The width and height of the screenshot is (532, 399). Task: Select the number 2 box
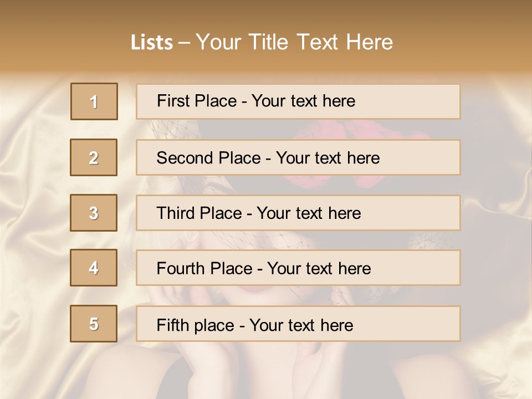click(94, 157)
